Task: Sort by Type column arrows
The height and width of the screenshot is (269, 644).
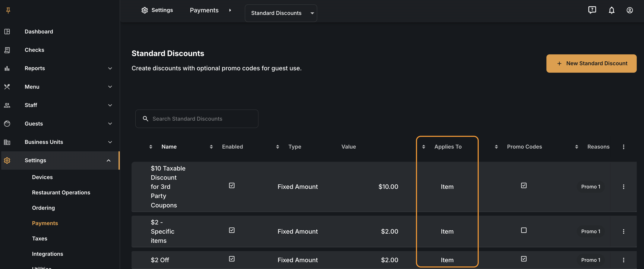Action: [x=278, y=147]
